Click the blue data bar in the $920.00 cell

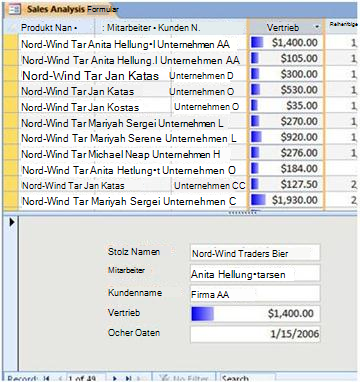point(256,137)
